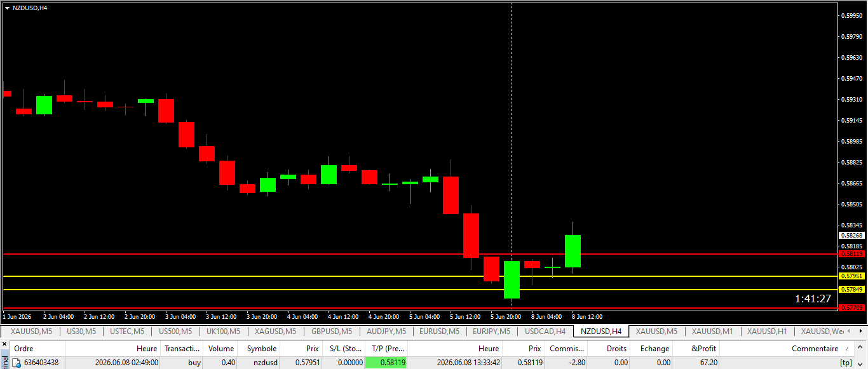Screen dimensions: 868x369
Task: Sort by the Commission column header
Action: tap(566, 349)
